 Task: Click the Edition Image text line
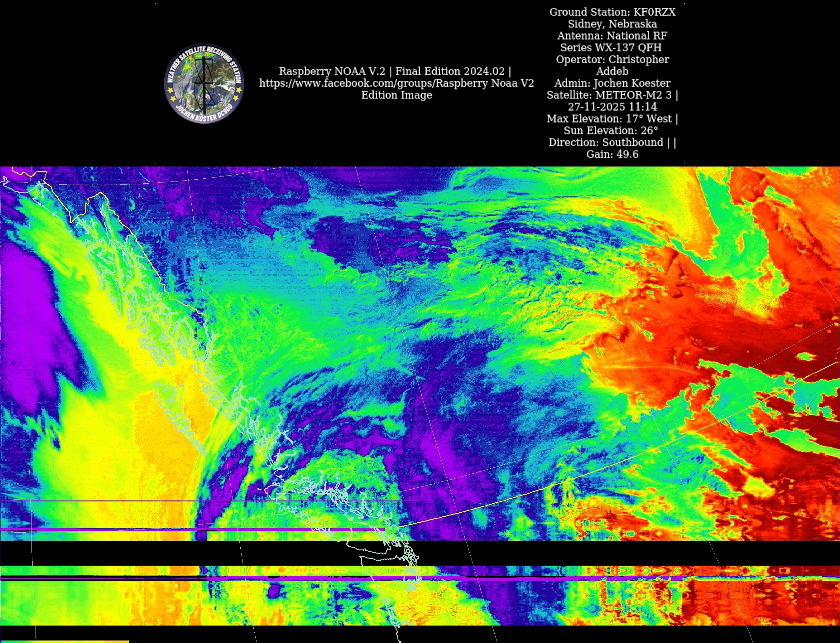pos(397,95)
